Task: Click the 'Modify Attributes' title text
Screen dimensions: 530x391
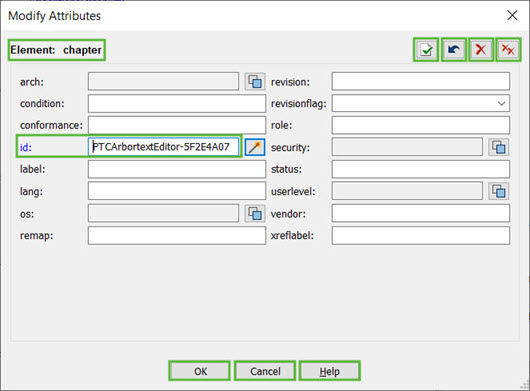Action: [x=54, y=16]
